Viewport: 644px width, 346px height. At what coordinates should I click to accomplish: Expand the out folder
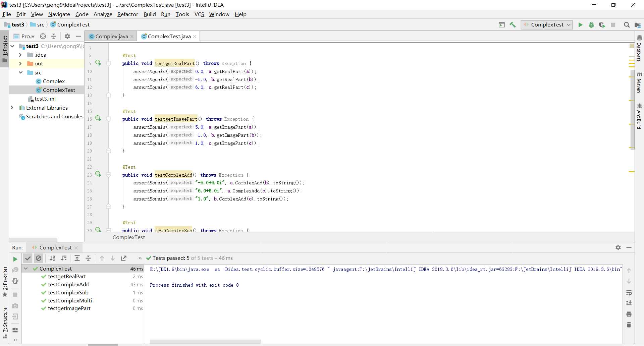[x=20, y=63]
